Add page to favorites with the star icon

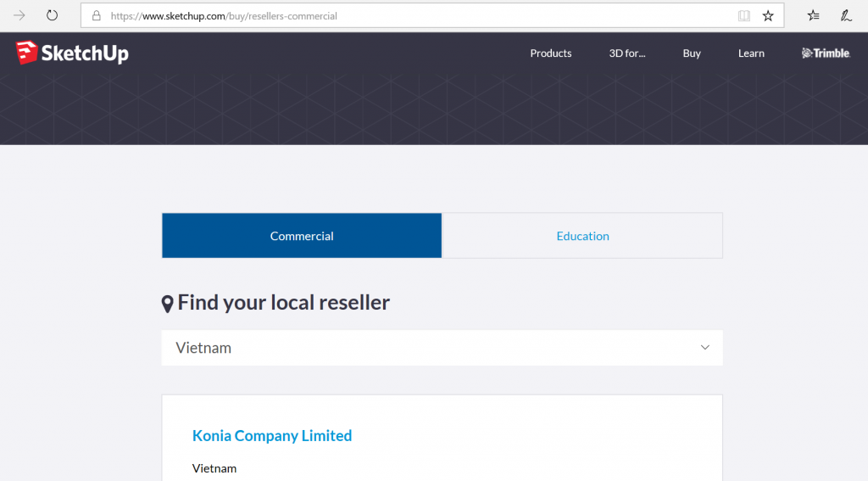[768, 15]
